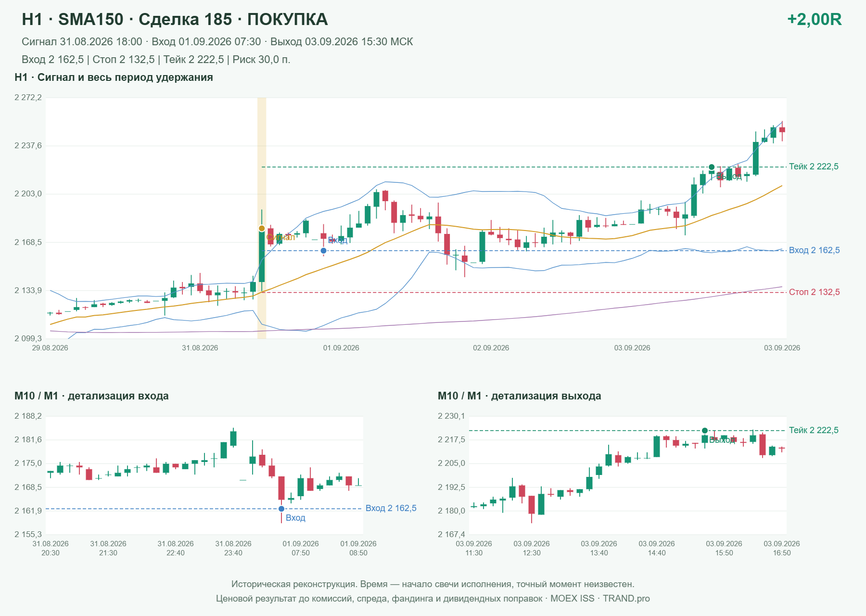
Task: Click the Историческая реконструкция footer note
Action: [x=433, y=584]
